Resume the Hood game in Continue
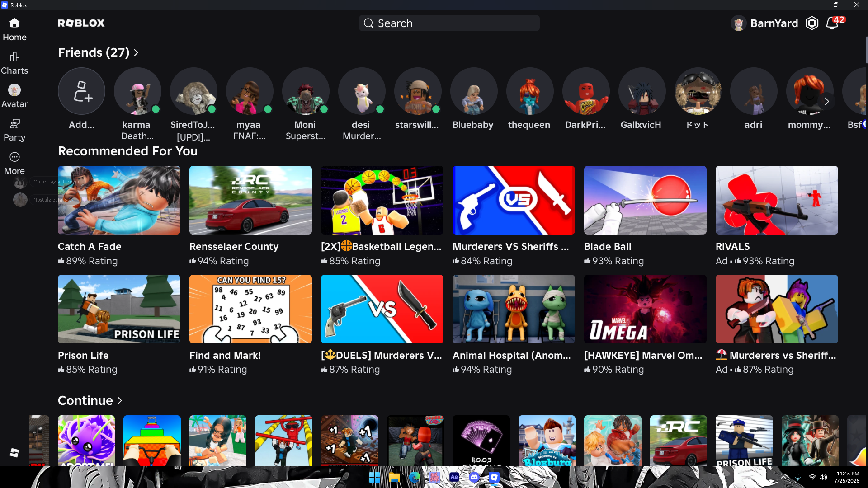Screen dimensions: 868x488 481,441
